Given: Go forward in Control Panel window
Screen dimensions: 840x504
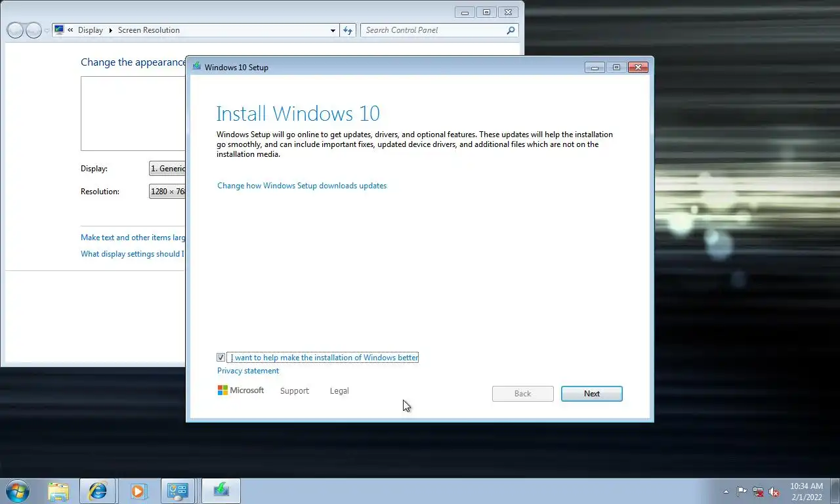Looking at the screenshot, I should point(33,30).
